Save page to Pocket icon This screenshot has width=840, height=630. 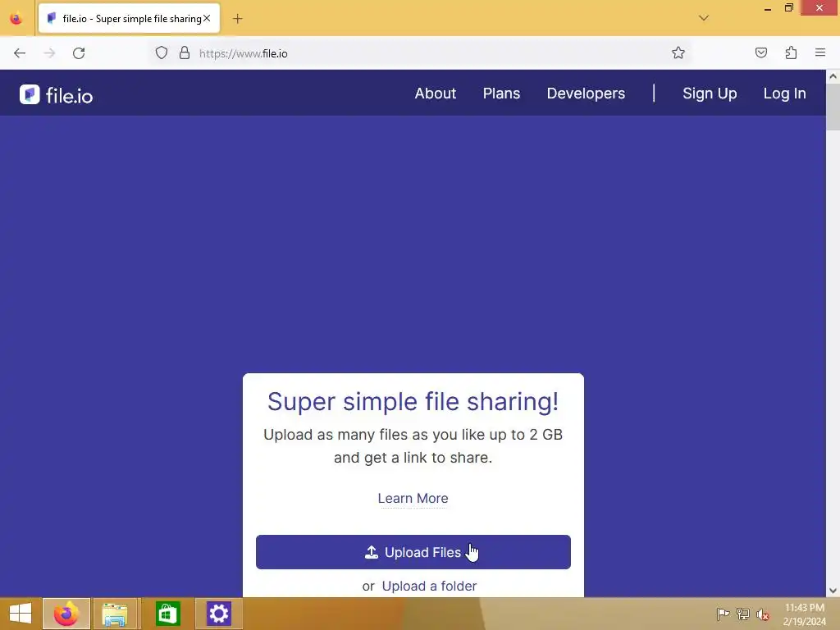760,52
